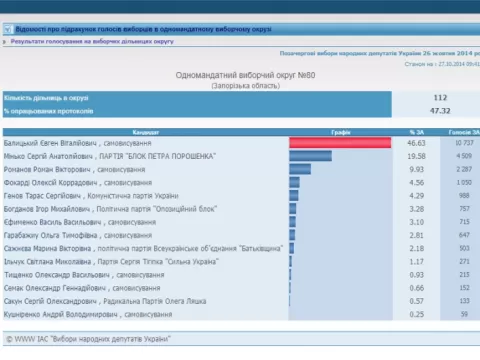Click the percentage value 0.57

tap(417, 301)
